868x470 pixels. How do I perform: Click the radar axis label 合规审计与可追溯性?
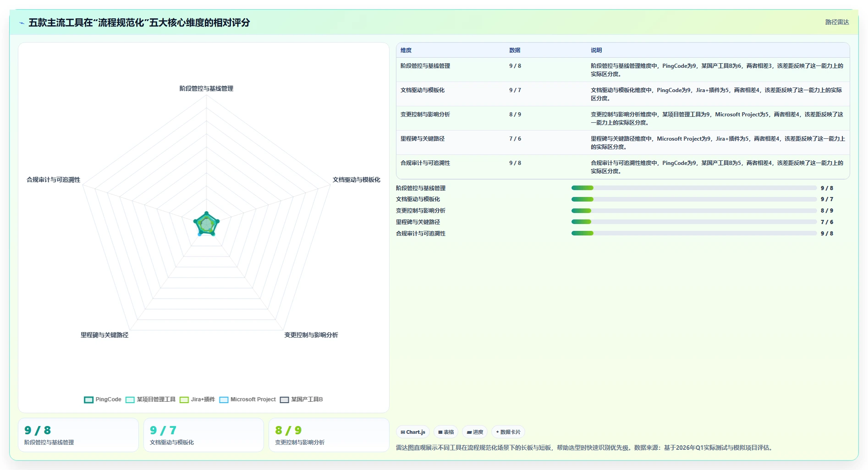point(53,180)
